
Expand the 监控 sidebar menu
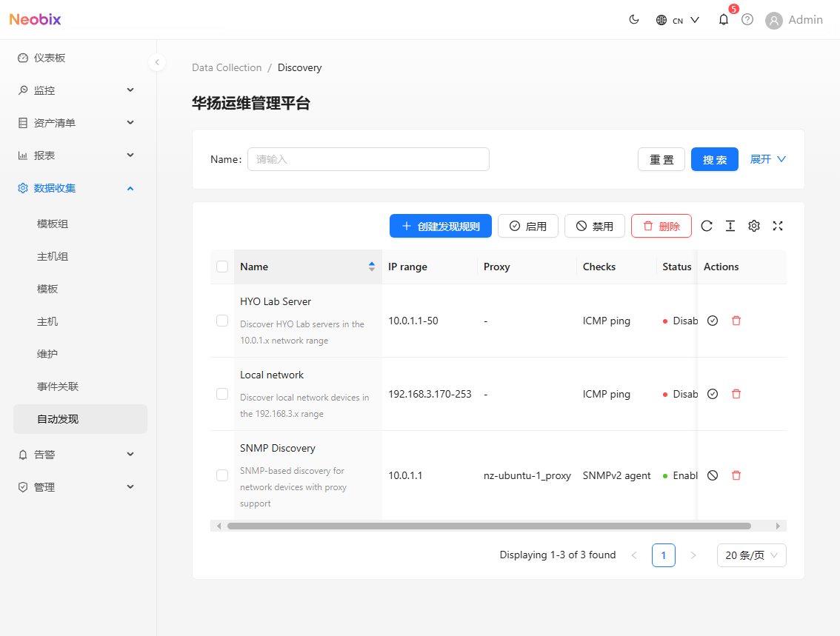click(77, 90)
